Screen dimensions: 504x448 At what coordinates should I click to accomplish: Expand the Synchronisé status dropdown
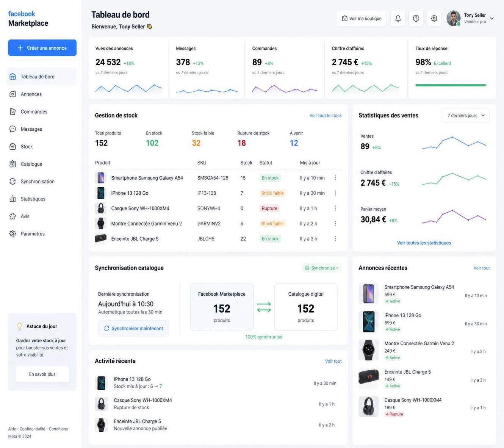click(x=322, y=268)
